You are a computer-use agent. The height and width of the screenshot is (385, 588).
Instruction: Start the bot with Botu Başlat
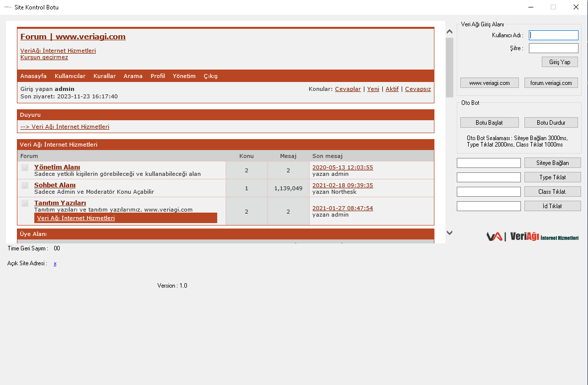click(x=490, y=123)
